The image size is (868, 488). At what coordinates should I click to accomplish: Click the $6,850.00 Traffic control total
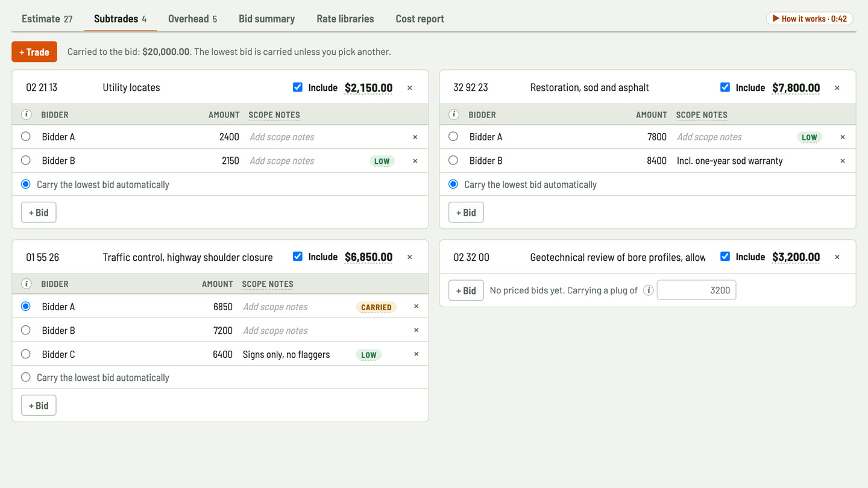[368, 257]
